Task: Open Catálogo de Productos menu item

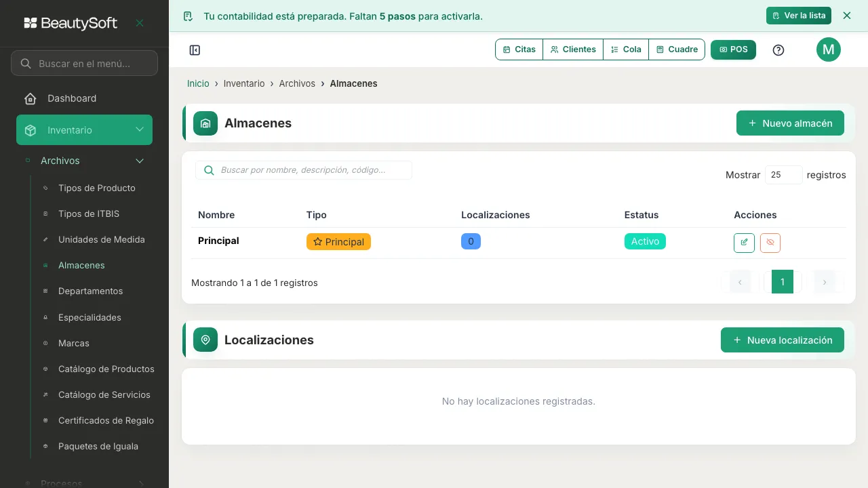Action: [106, 369]
